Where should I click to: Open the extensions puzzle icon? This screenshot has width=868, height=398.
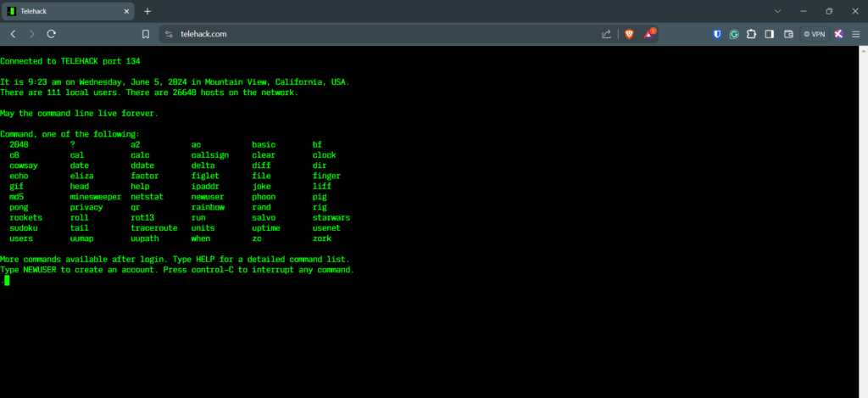tap(751, 34)
